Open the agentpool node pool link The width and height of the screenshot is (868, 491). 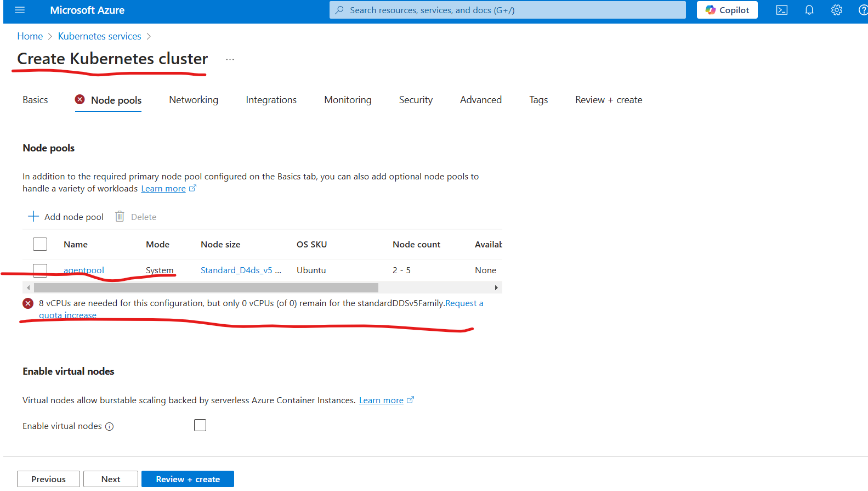coord(84,270)
